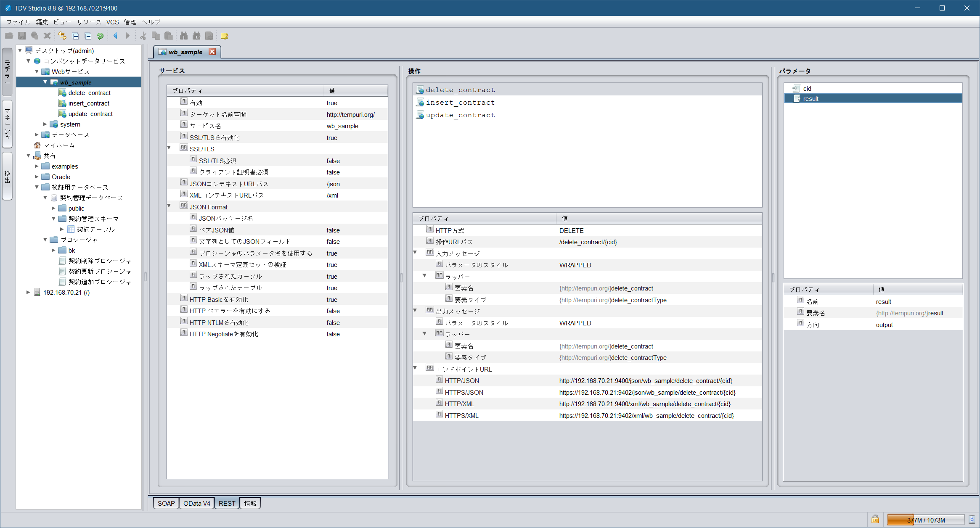
Task: Click the /delete_contract/{cid} 操作URLパス value
Action: coord(588,242)
